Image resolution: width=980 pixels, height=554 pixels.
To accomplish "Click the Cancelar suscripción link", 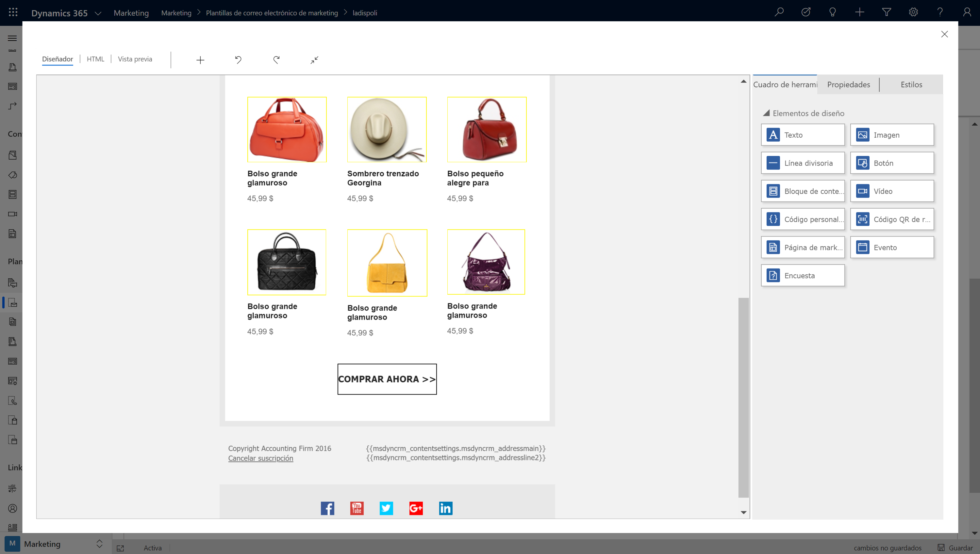I will pos(260,459).
